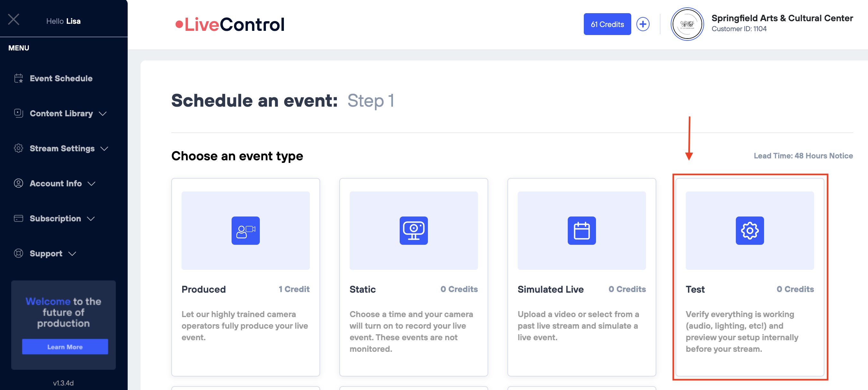Expand the Stream Settings chevron

coord(105,149)
